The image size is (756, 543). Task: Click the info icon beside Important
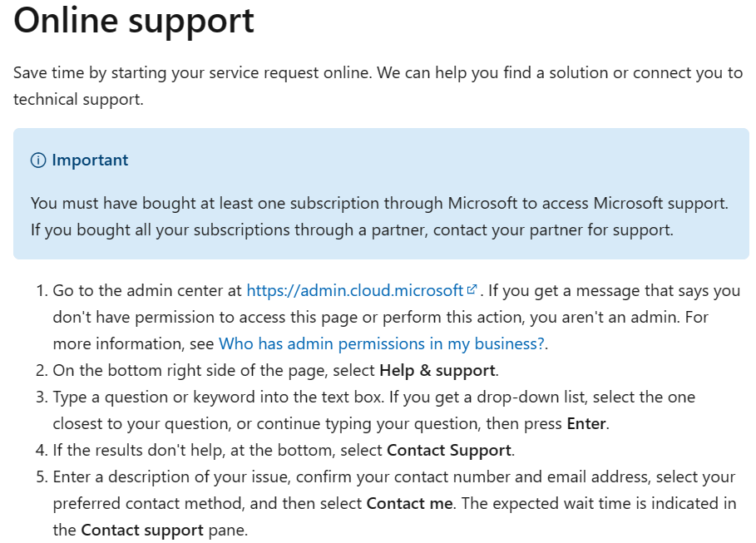38,160
